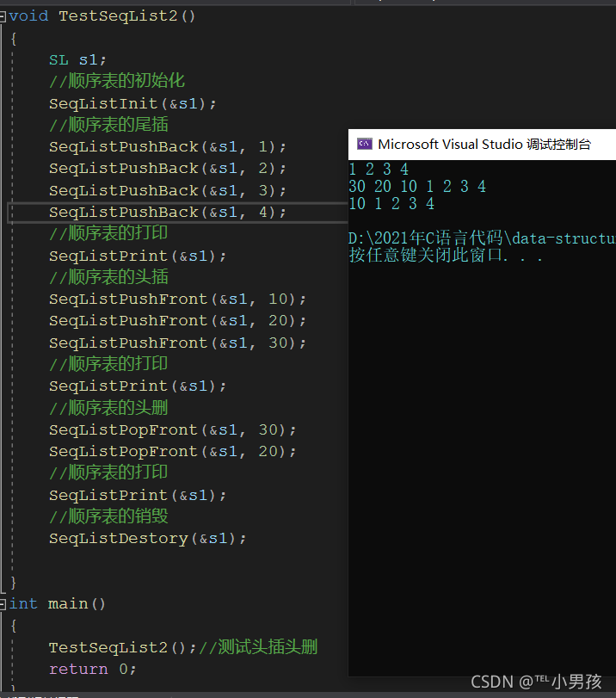The height and width of the screenshot is (698, 616).
Task: Click the console message 按任意键关闭此窗口
Action: (x=446, y=256)
